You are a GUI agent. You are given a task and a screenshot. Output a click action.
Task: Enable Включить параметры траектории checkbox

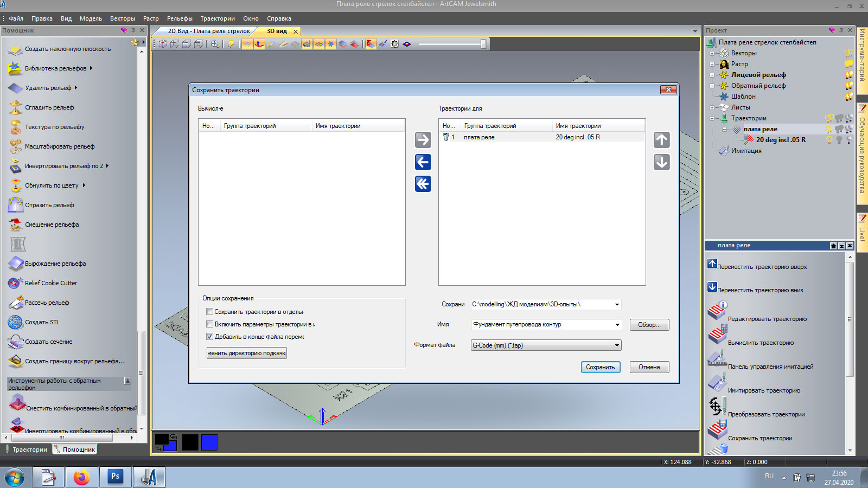(209, 324)
